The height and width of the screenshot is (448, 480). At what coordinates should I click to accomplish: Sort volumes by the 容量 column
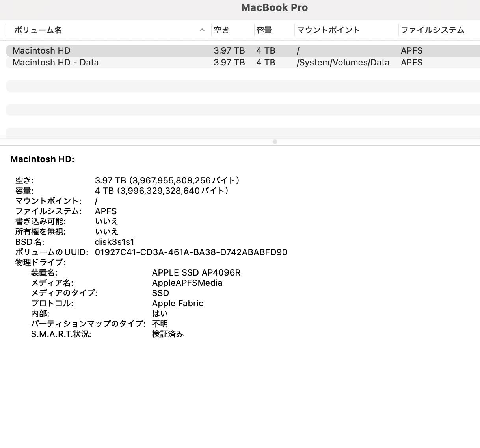click(x=263, y=30)
